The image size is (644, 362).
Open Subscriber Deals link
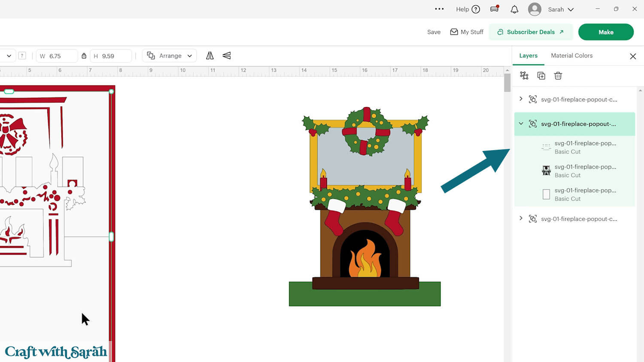[530, 32]
